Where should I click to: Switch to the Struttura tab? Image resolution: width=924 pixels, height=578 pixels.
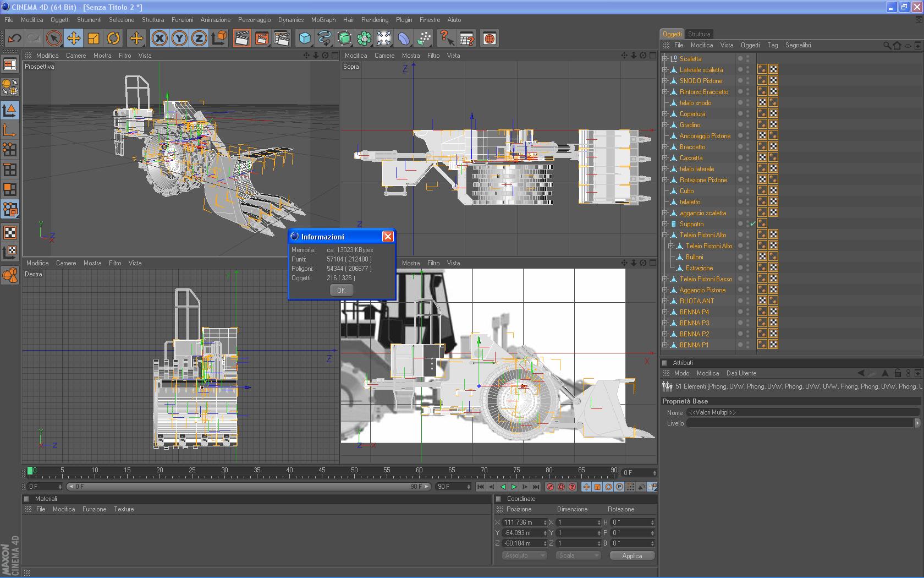(699, 34)
